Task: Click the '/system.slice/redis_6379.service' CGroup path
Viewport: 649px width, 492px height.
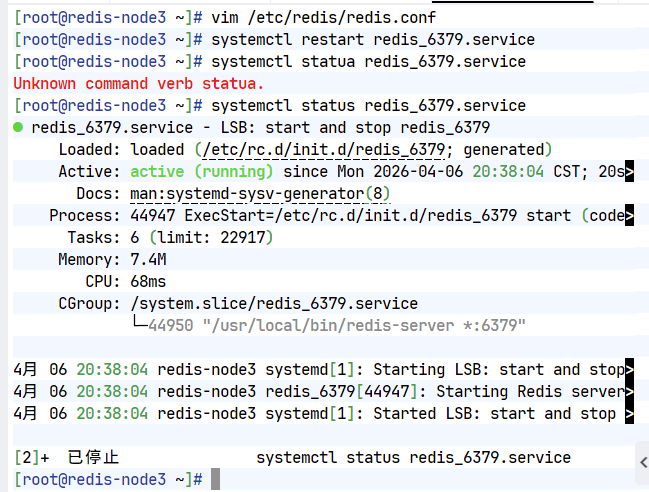Action: 274,303
